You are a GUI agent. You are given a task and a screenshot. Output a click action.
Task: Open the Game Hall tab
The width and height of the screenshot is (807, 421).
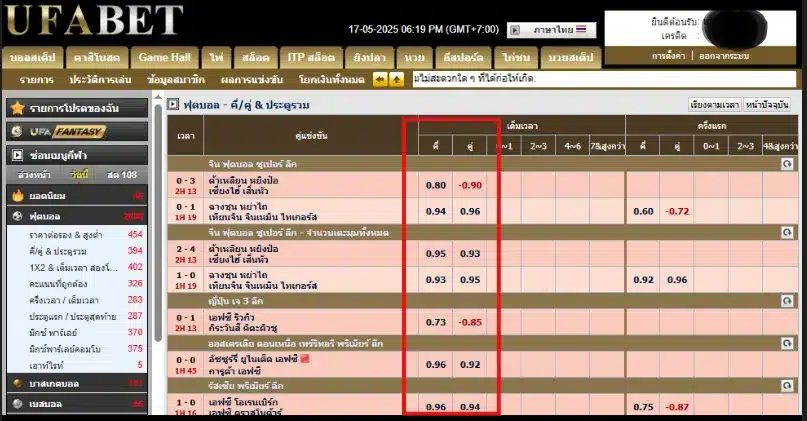point(165,58)
